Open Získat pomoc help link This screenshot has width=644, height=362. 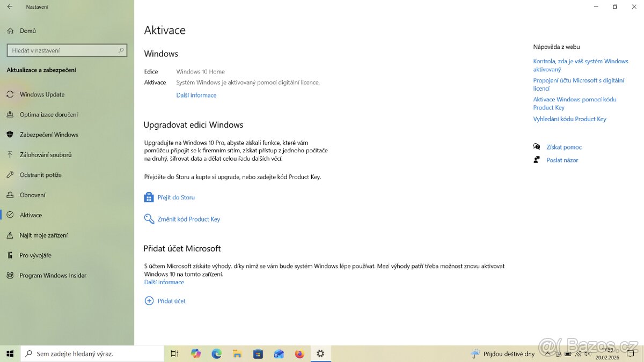pos(563,147)
